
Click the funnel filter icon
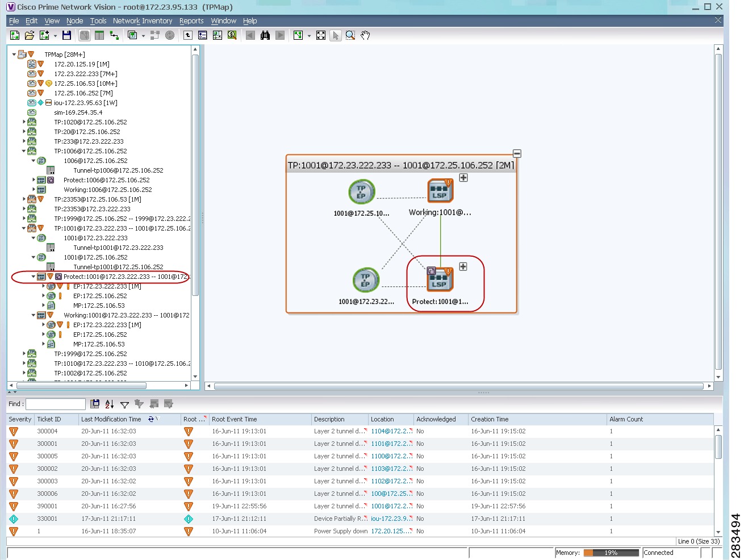(x=124, y=404)
